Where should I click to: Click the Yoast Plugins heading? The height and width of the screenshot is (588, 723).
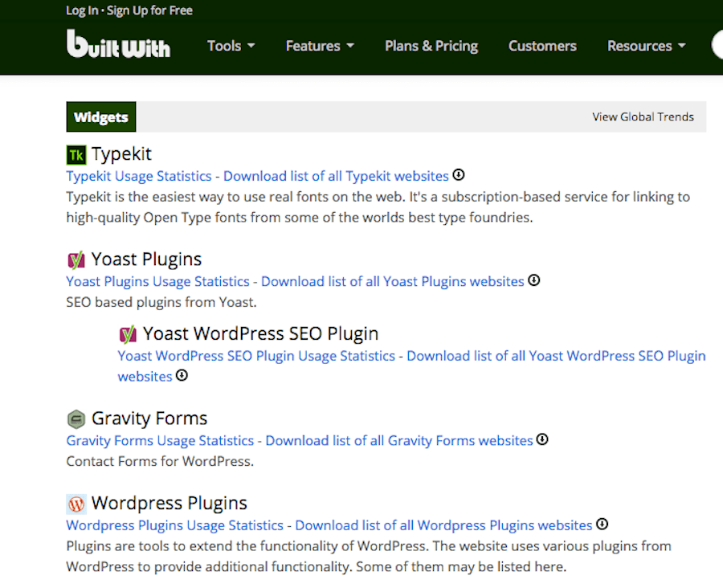[x=147, y=259]
